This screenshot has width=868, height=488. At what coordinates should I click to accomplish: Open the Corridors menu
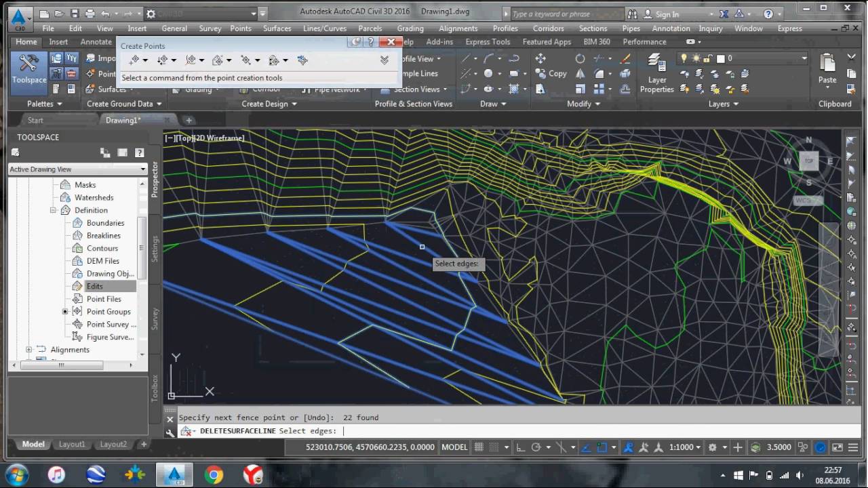pos(548,28)
